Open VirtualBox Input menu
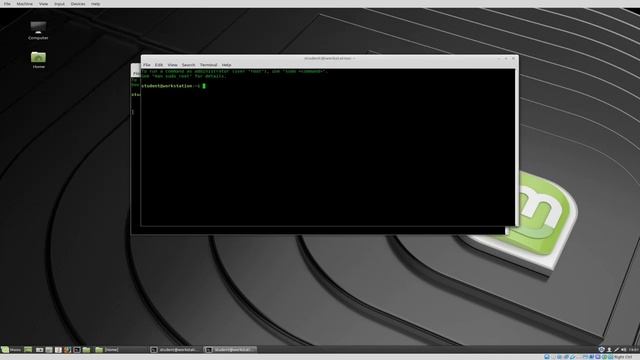640x360 pixels. [x=59, y=4]
